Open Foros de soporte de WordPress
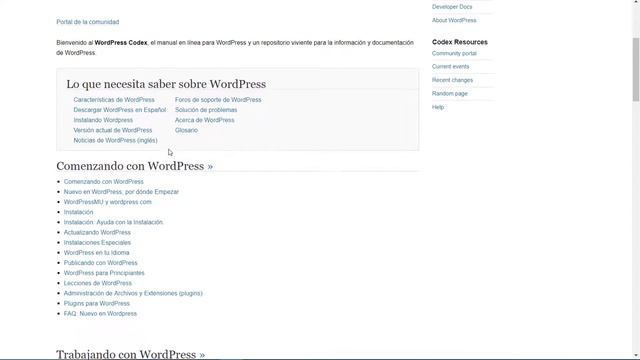This screenshot has height=360, width=640. point(218,100)
